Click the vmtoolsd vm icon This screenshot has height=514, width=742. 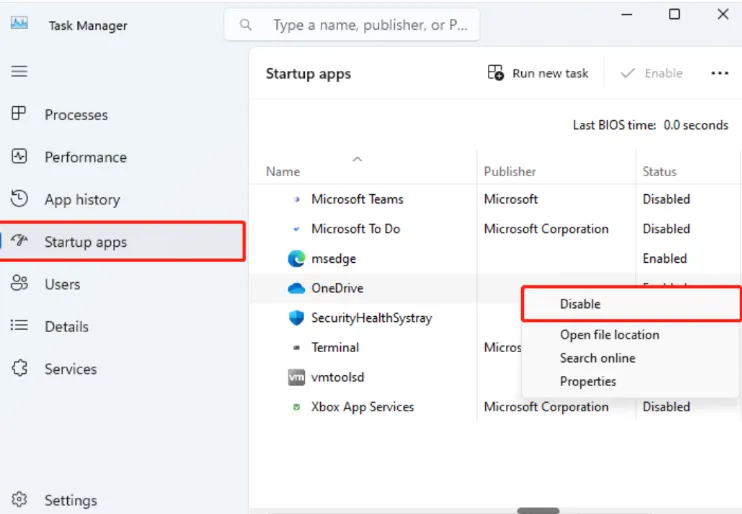297,377
